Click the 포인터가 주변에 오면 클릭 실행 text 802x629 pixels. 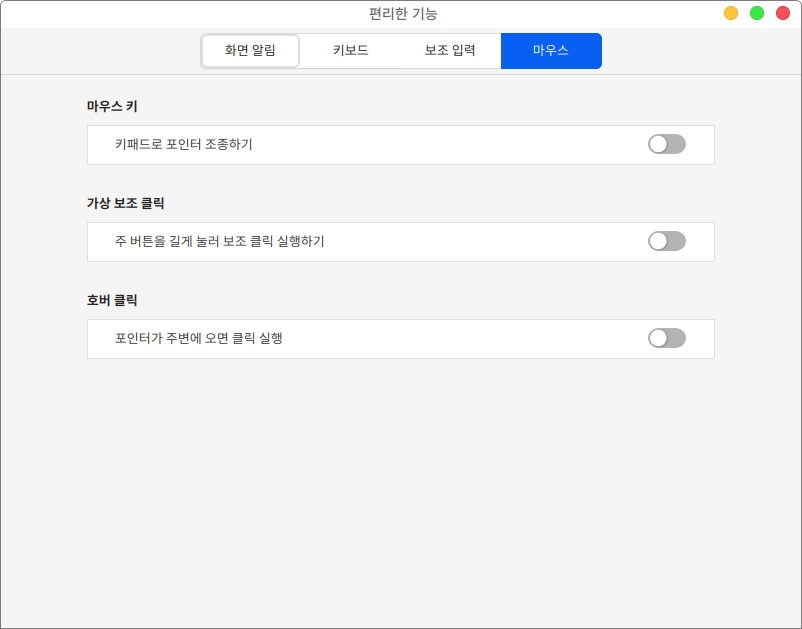[x=199, y=339]
